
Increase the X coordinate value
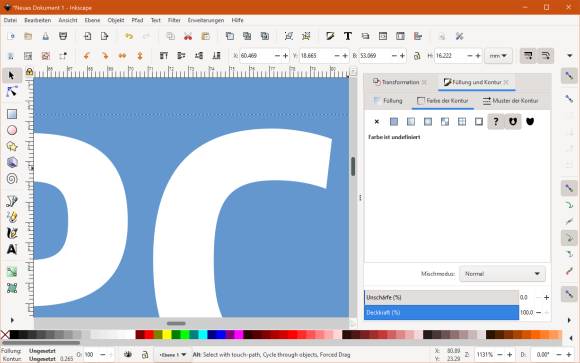click(x=286, y=56)
